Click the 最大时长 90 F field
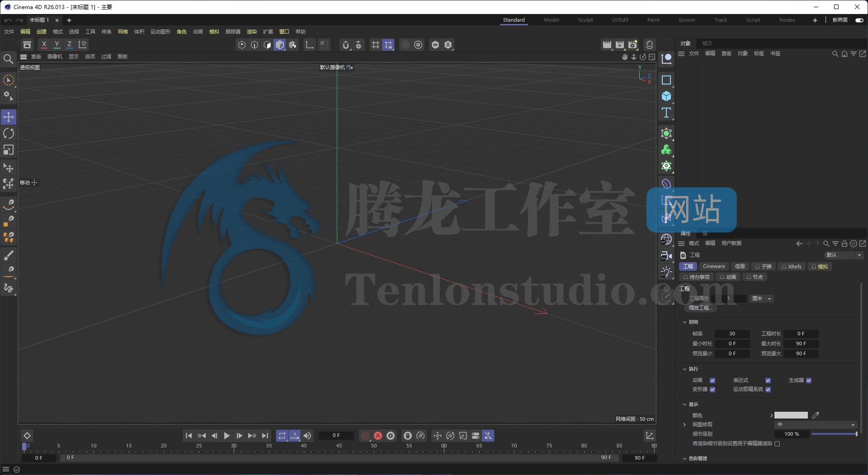The height and width of the screenshot is (475, 868). point(801,343)
